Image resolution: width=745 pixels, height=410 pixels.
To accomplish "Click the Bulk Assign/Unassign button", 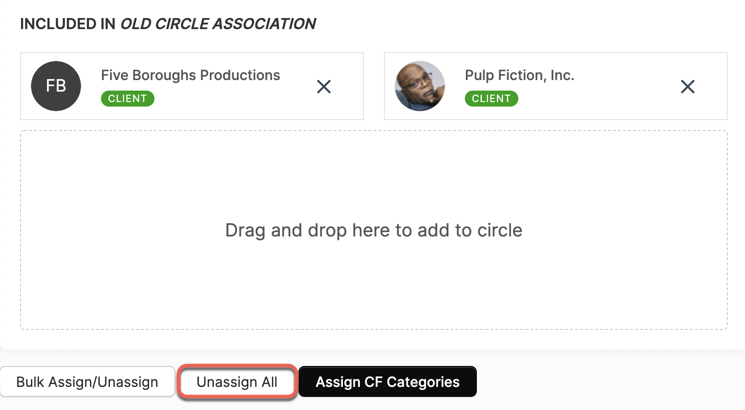I will pos(87,381).
